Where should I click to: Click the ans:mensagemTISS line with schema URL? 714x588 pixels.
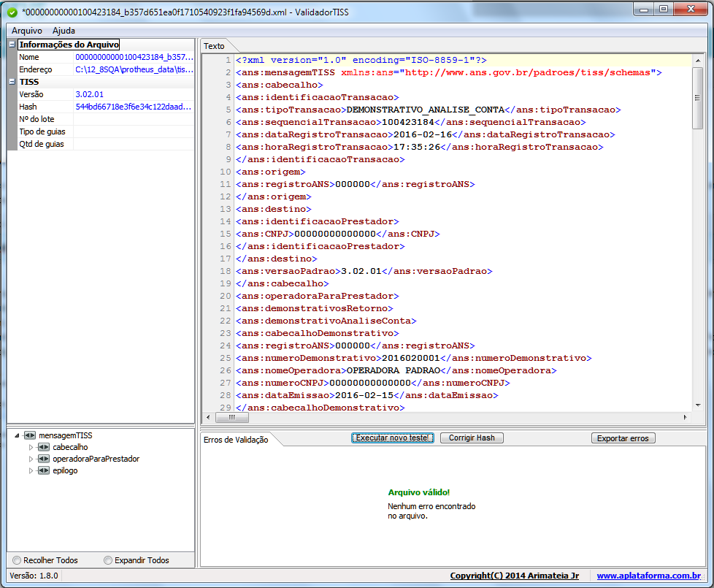tap(448, 72)
